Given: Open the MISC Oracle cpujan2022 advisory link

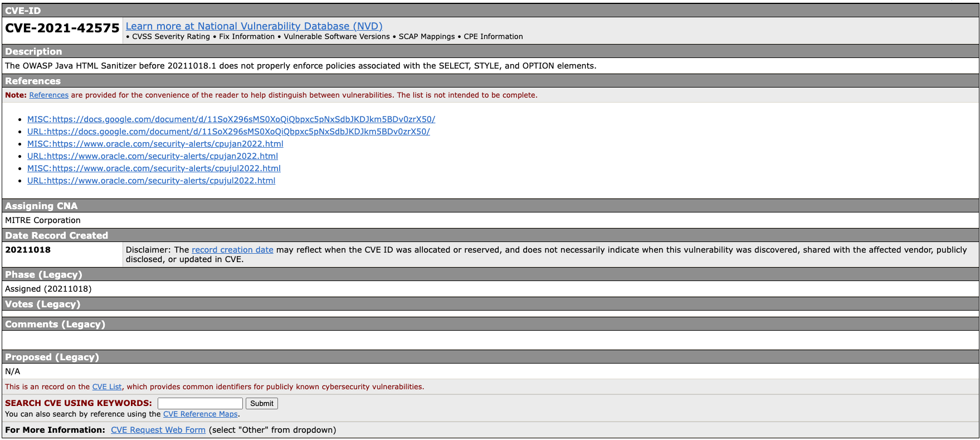Looking at the screenshot, I should (x=155, y=144).
